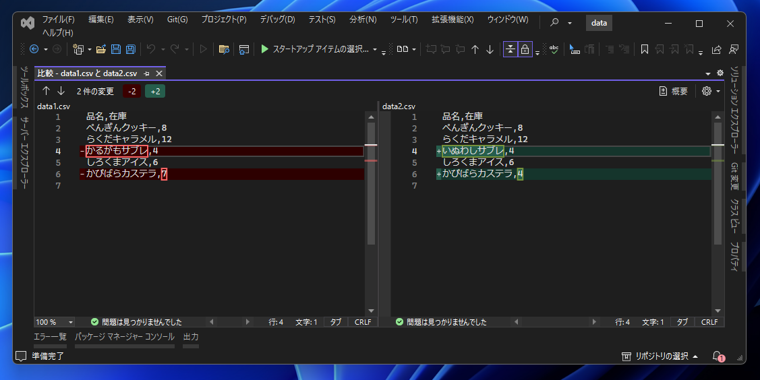Click the format selection toolbar icon

click(574, 49)
